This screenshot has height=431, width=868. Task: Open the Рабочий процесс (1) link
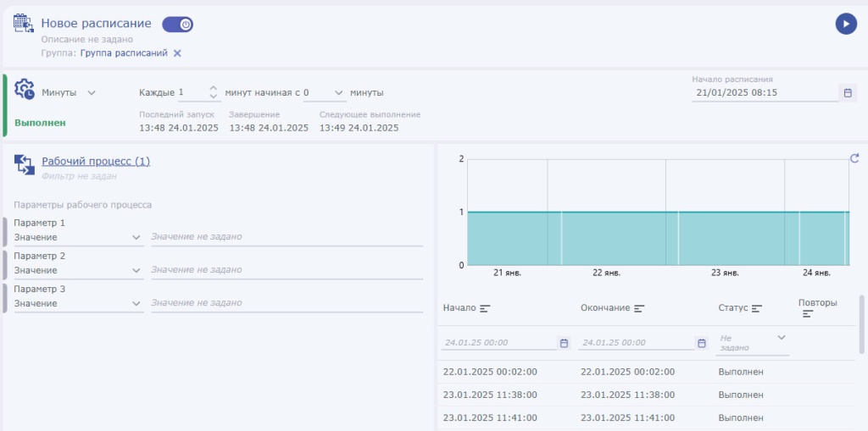tap(96, 161)
